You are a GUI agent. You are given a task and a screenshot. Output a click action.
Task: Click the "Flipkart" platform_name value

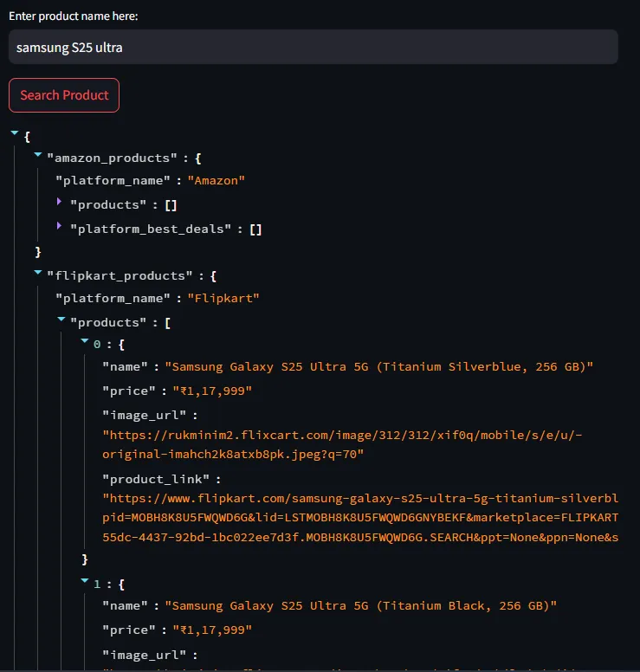point(223,299)
